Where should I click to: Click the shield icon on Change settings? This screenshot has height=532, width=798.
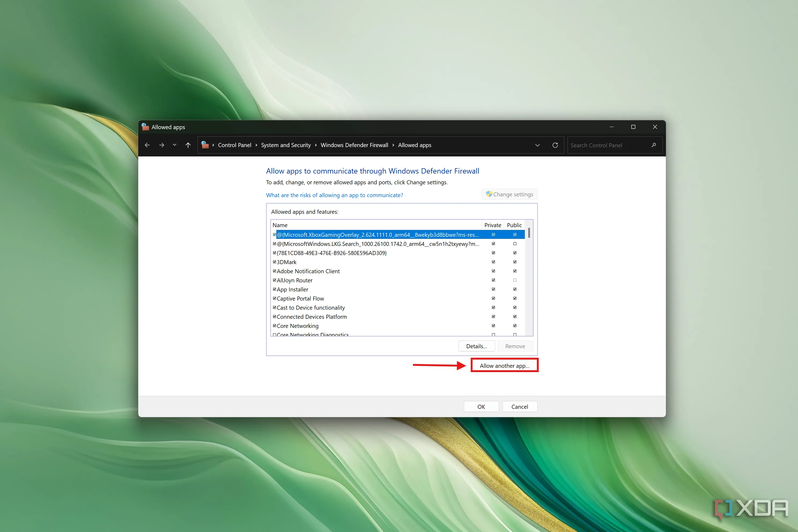(489, 194)
